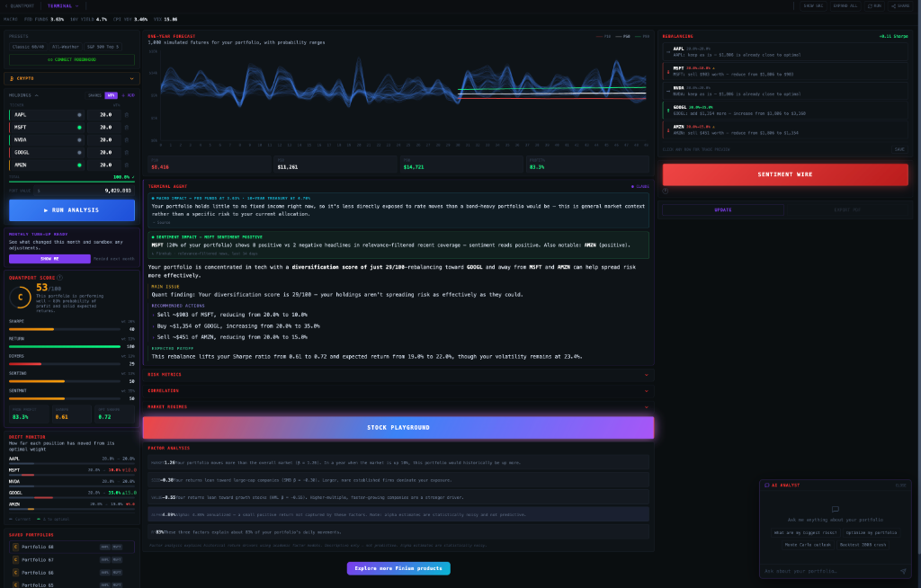Click the Run button in the top toolbar

pyautogui.click(x=874, y=6)
